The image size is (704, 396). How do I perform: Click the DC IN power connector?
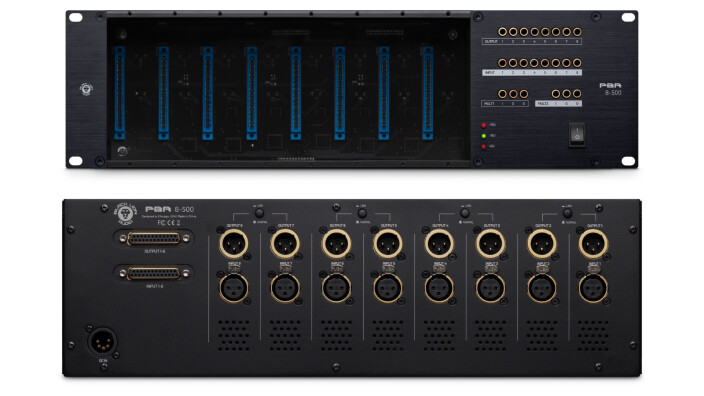coord(102,342)
